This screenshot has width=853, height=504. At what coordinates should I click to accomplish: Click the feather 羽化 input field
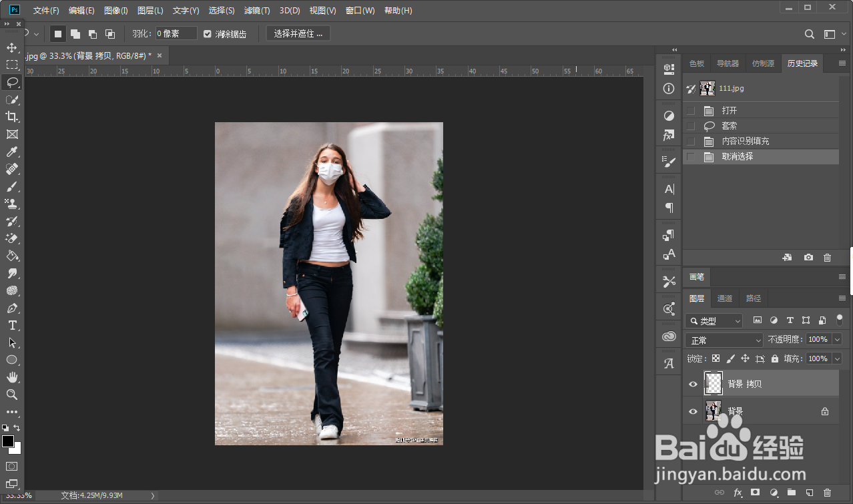[x=176, y=33]
